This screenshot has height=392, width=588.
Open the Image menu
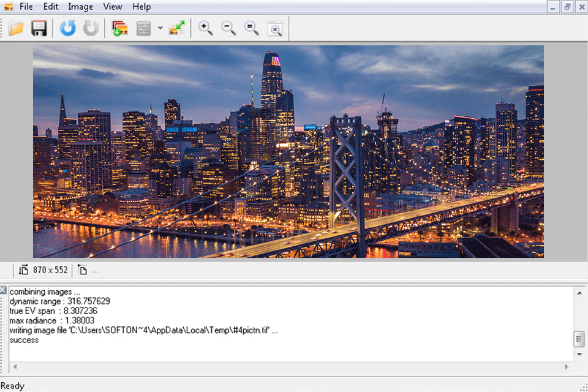(x=80, y=7)
